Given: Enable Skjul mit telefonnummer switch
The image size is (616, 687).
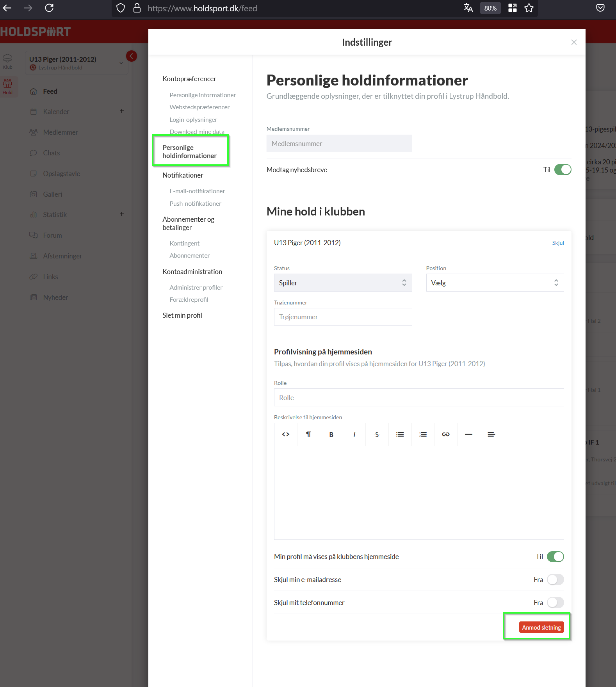Looking at the screenshot, I should pos(555,603).
